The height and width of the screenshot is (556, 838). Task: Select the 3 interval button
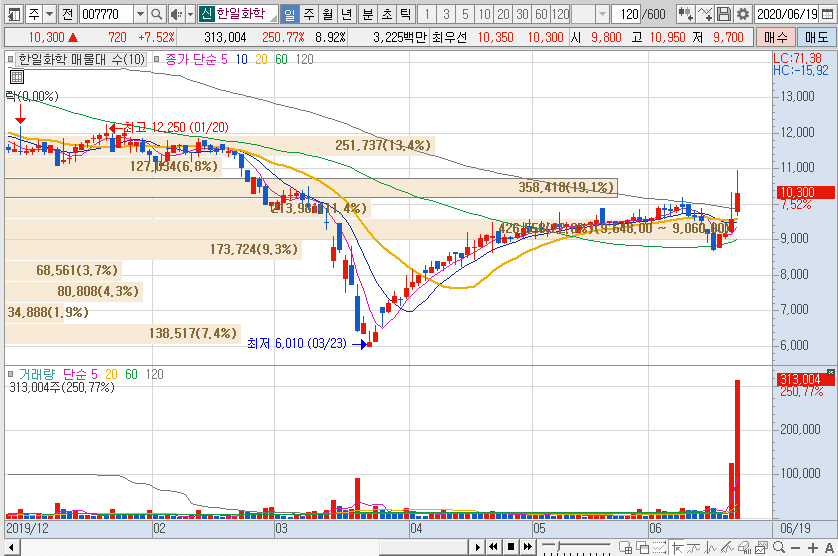click(x=446, y=14)
